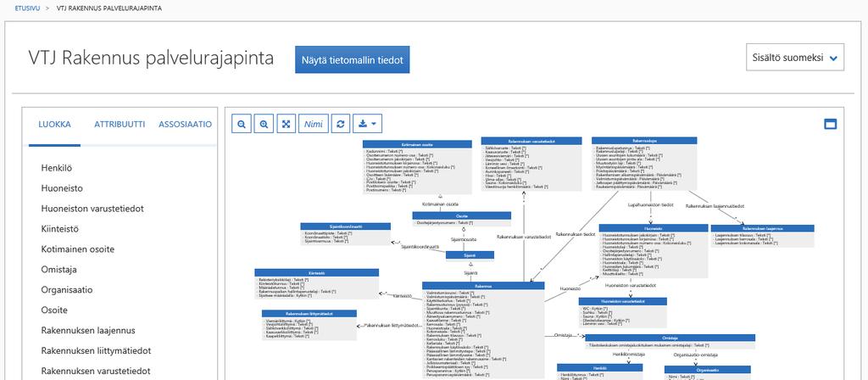The height and width of the screenshot is (380, 868).
Task: Select Henkilö in the class list
Action: click(x=57, y=168)
